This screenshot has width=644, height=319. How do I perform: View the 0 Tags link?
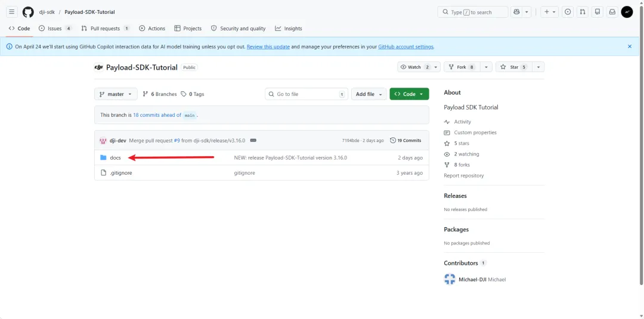click(193, 94)
